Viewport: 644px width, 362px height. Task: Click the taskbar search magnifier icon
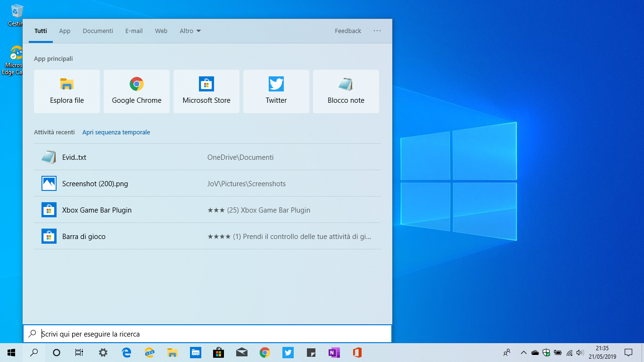tap(34, 353)
